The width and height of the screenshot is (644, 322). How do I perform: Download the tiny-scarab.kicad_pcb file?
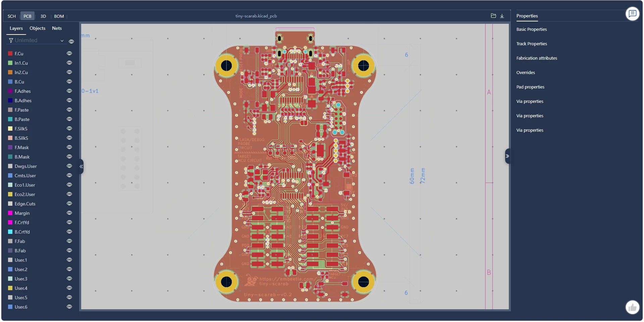502,16
